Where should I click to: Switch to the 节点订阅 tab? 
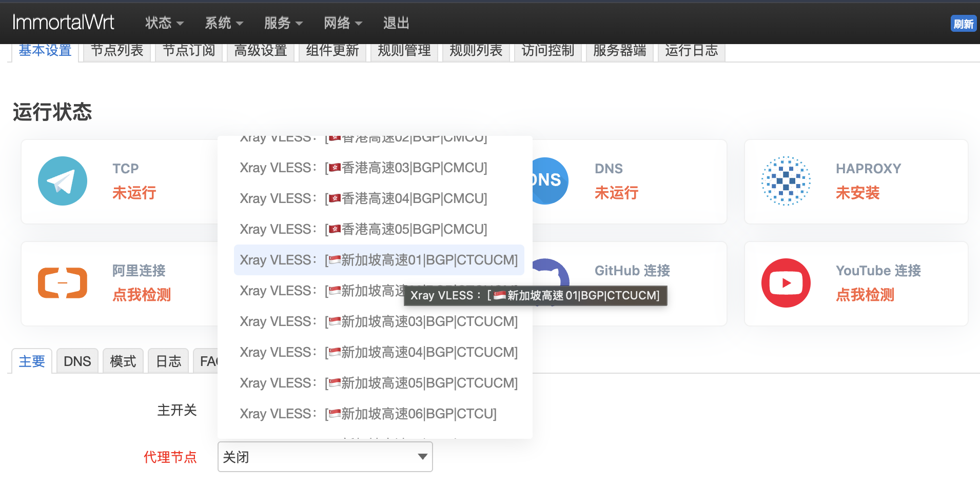(x=189, y=51)
